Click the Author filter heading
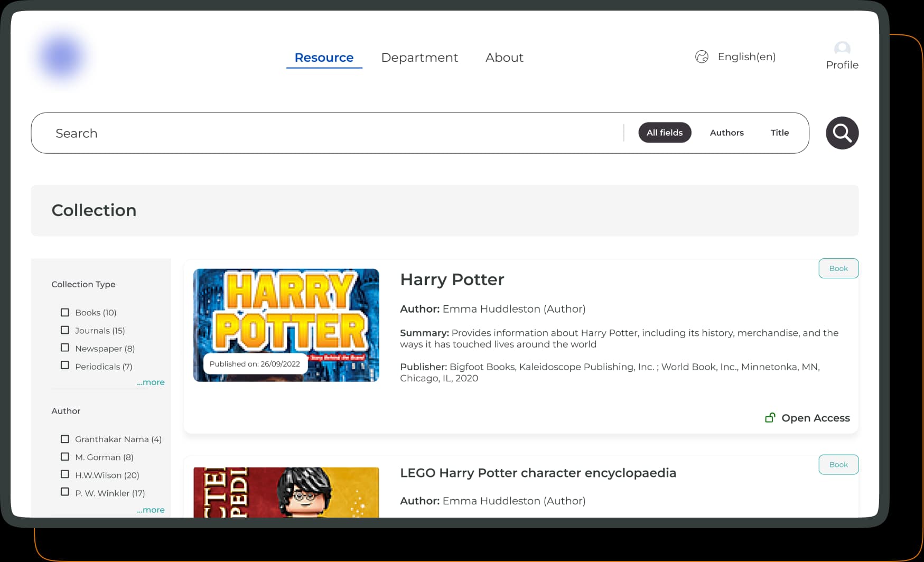Image resolution: width=924 pixels, height=562 pixels. point(66,411)
